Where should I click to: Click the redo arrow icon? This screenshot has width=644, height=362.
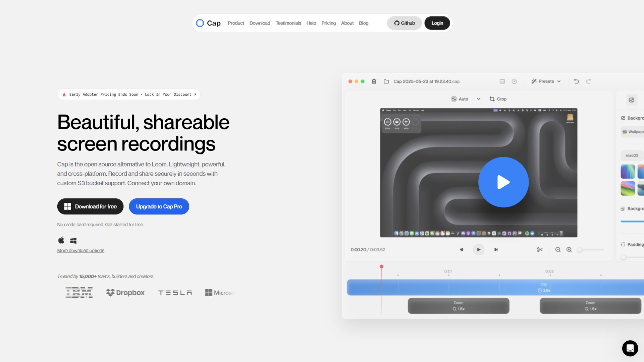[588, 81]
